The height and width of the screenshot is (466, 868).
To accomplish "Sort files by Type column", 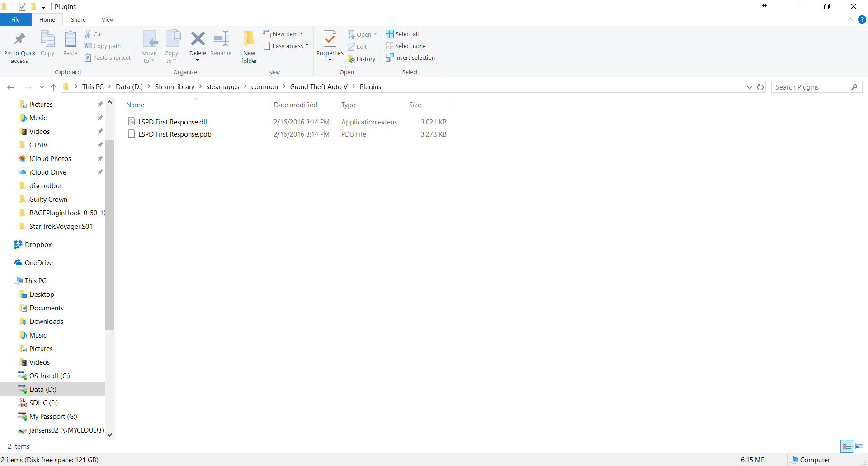I will pyautogui.click(x=372, y=105).
